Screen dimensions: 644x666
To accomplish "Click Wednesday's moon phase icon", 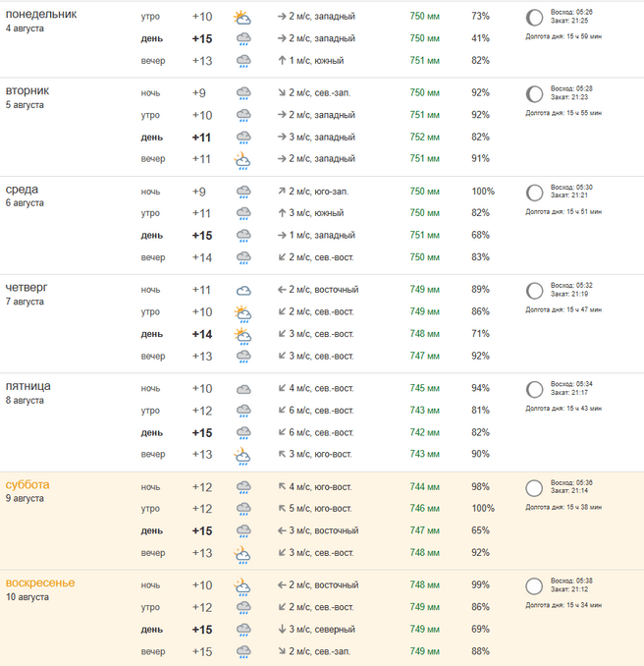I will (534, 193).
